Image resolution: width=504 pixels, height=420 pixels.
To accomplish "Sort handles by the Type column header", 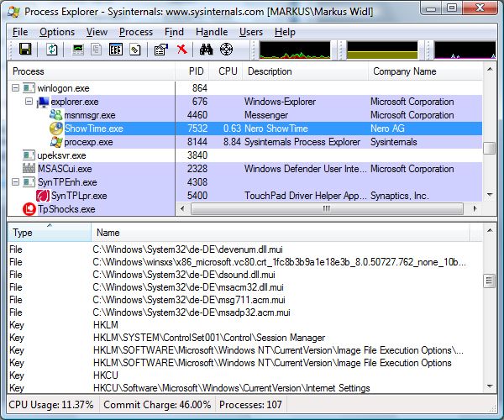I will (50, 233).
